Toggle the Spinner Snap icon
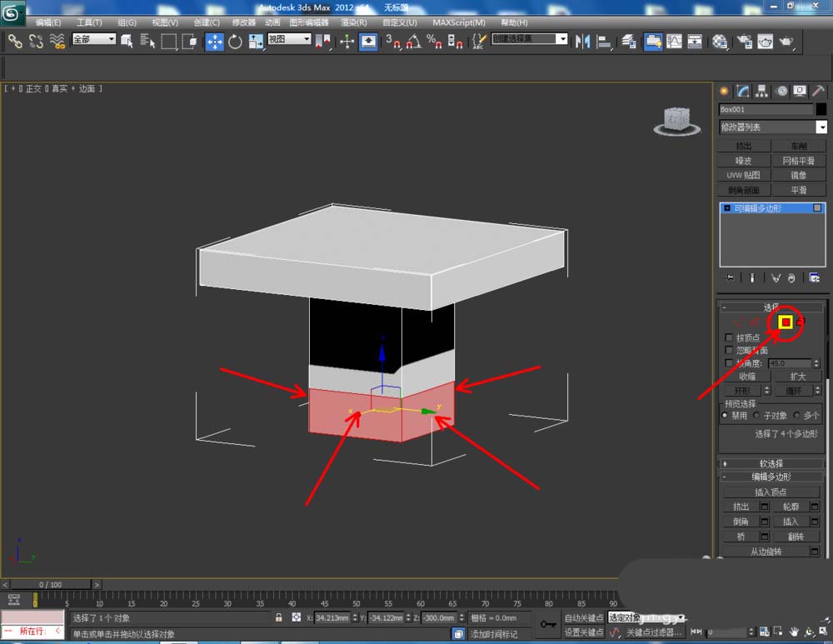The height and width of the screenshot is (644, 833). tap(455, 42)
